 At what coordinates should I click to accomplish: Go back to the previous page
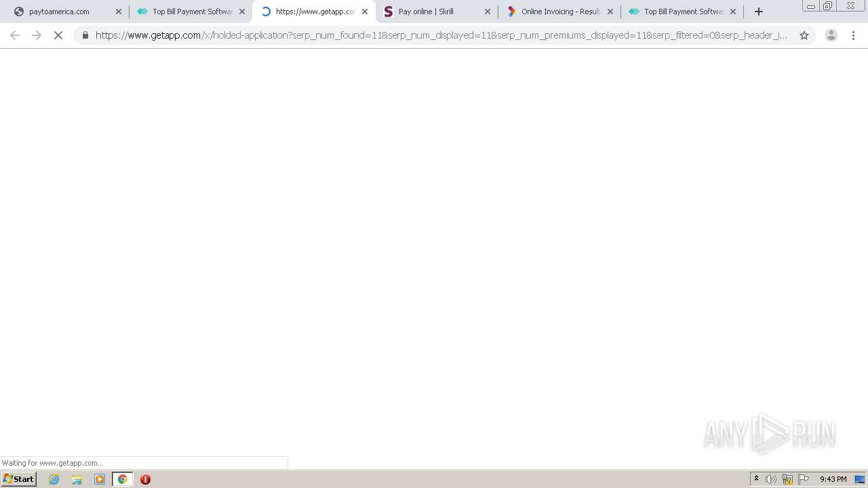[x=15, y=35]
